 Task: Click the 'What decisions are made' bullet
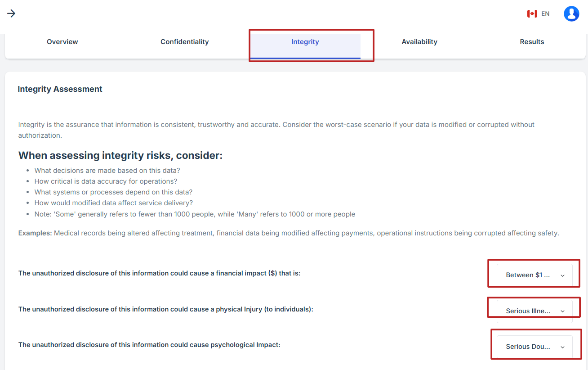[x=107, y=171]
